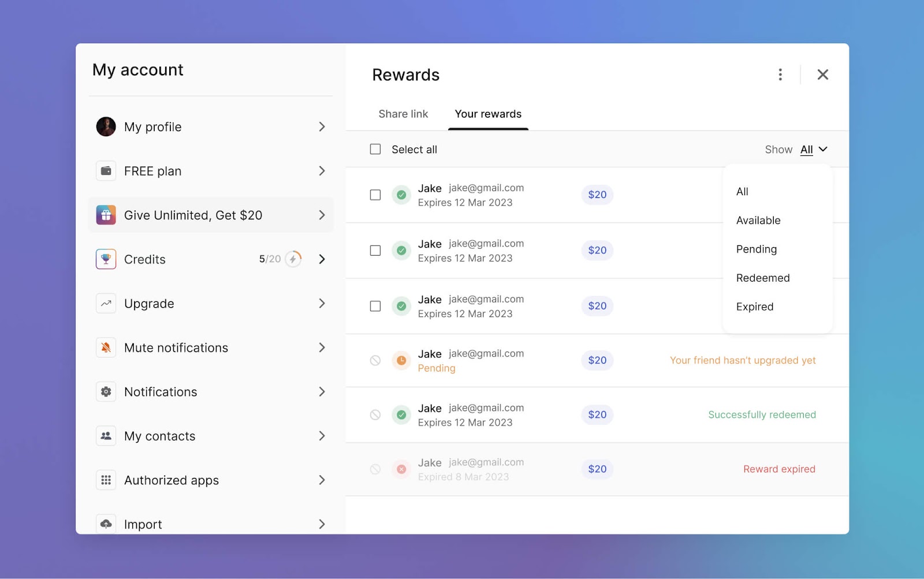Click the orange clock icon on Pending reward

tap(401, 360)
